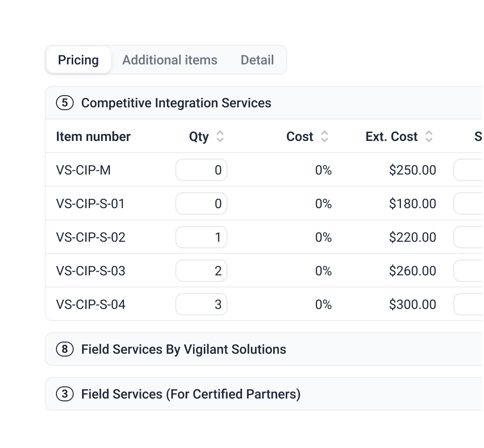This screenshot has height=448, width=484.
Task: Switch to the Additional items tab
Action: 170,60
